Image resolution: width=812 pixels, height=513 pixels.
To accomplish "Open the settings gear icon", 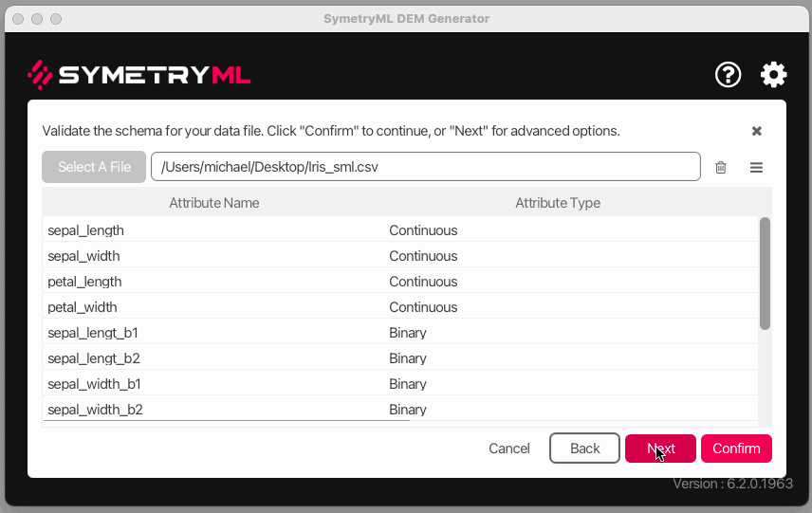I will point(774,75).
